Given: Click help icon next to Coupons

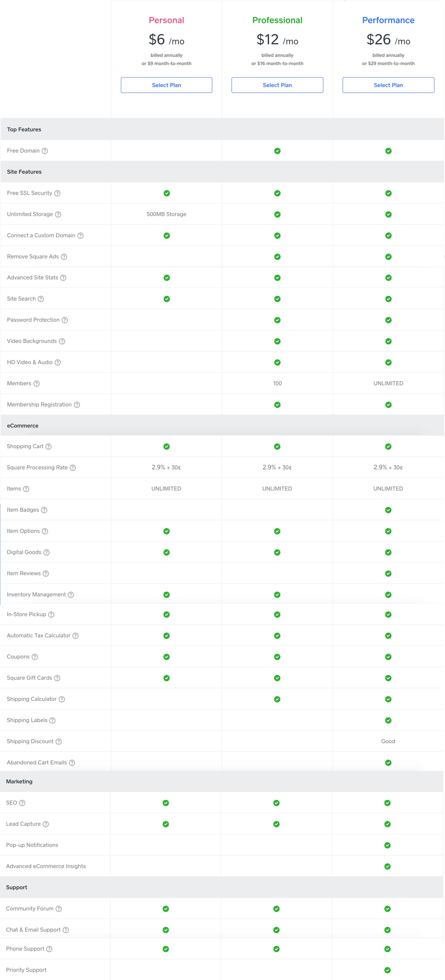Looking at the screenshot, I should click(x=35, y=657).
